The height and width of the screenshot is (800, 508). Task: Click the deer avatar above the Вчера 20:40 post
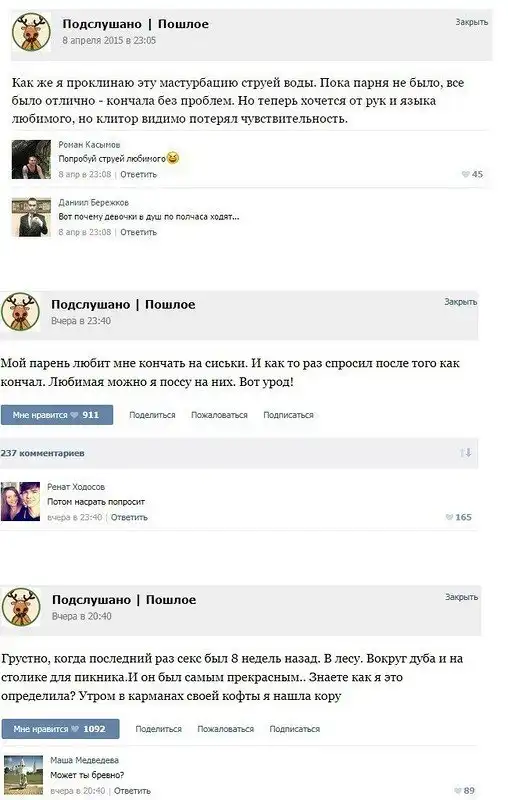21,607
